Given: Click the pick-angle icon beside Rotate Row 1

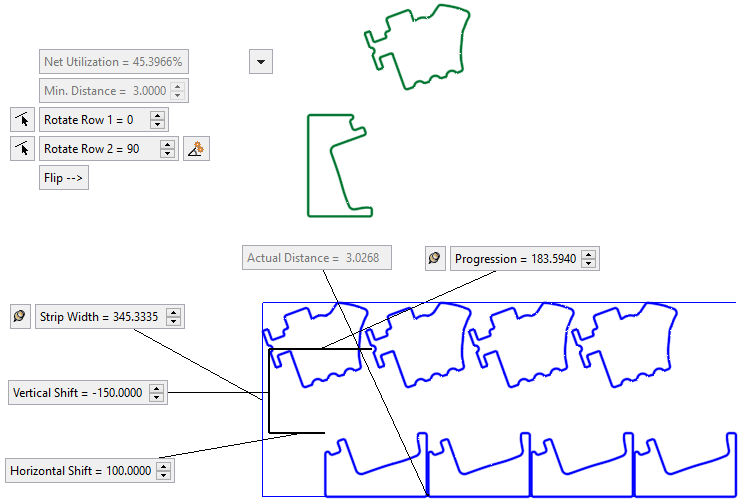Looking at the screenshot, I should click(22, 120).
